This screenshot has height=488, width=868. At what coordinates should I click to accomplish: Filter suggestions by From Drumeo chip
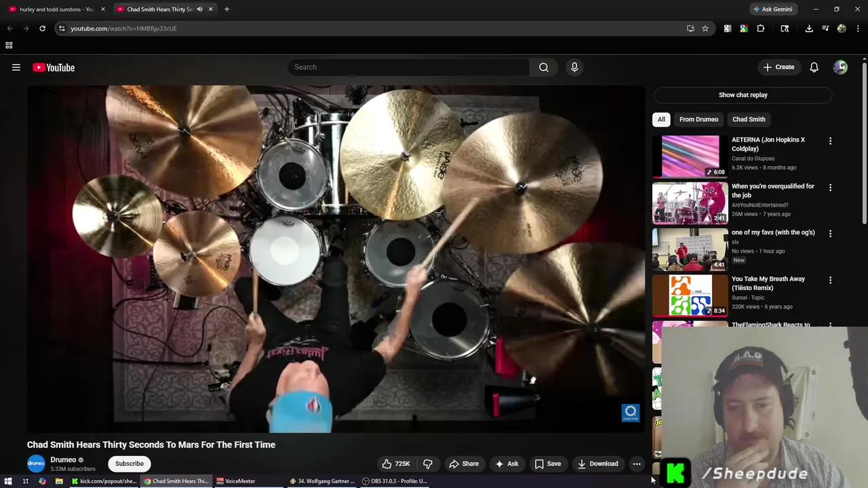[x=698, y=119]
